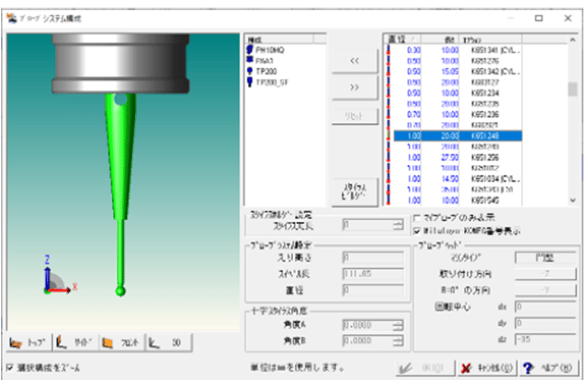Click the greyed-out Reset button
The image size is (588, 391).
coord(355,116)
